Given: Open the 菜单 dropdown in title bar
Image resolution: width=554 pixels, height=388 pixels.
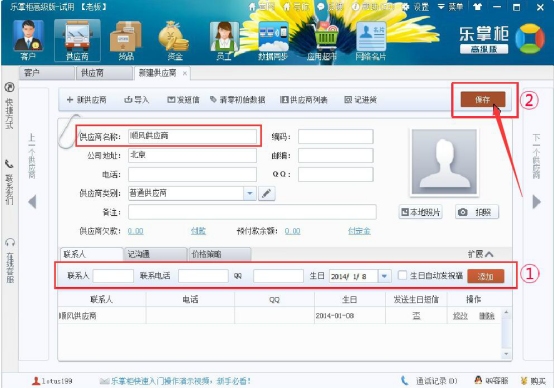Looking at the screenshot, I should point(450,7).
